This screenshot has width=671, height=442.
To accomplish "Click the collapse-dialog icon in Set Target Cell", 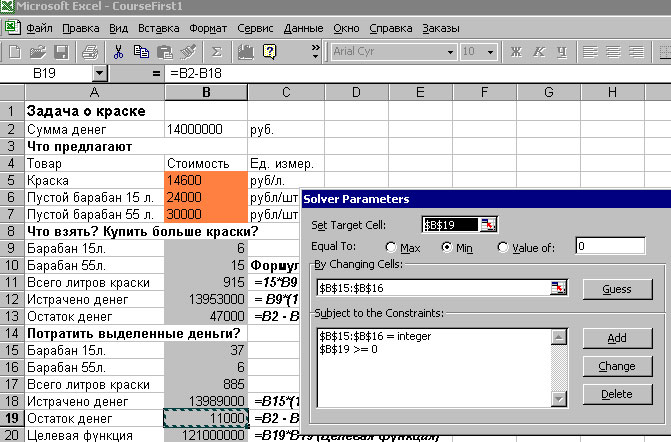I will coord(488,225).
